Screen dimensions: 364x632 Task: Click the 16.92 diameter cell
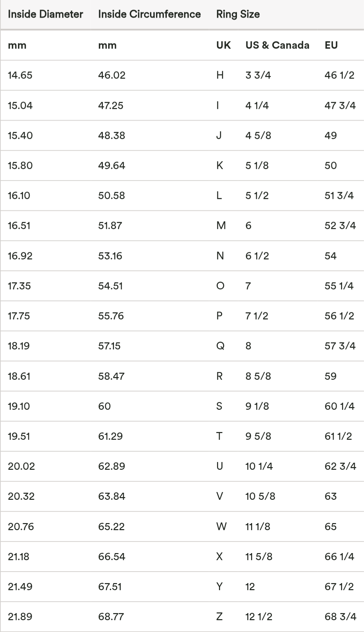20,256
